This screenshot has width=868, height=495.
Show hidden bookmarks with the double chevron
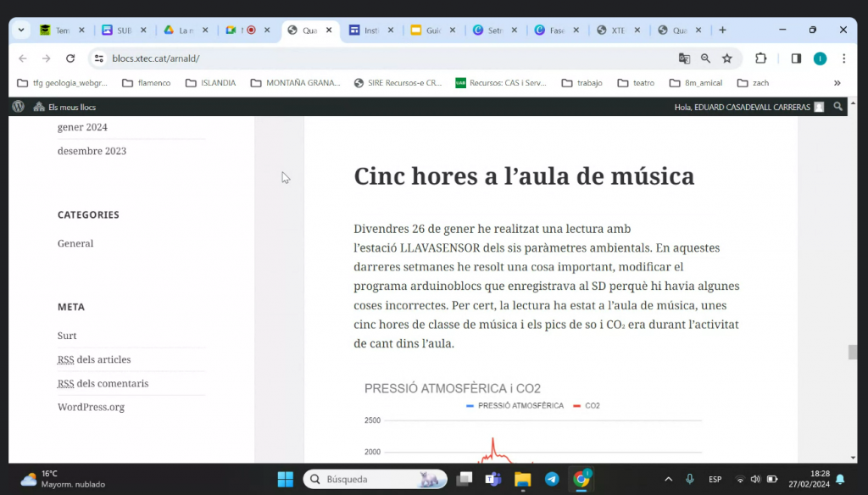(x=837, y=83)
